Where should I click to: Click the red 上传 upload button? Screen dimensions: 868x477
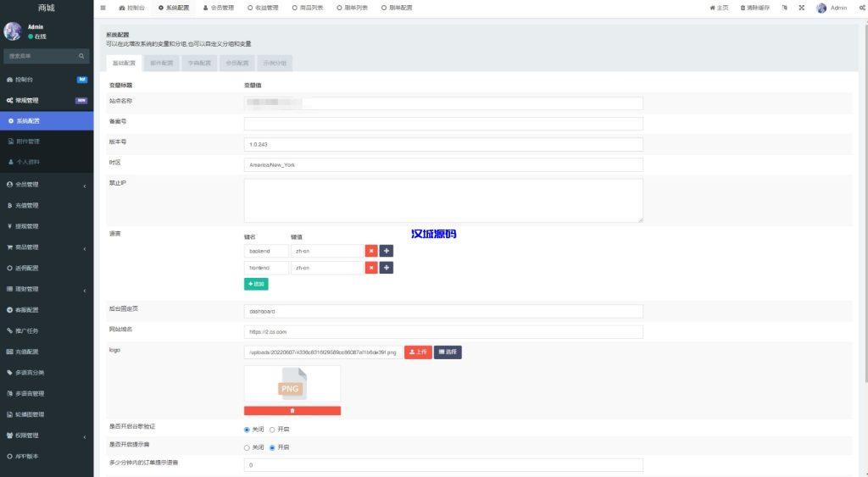[x=418, y=352]
